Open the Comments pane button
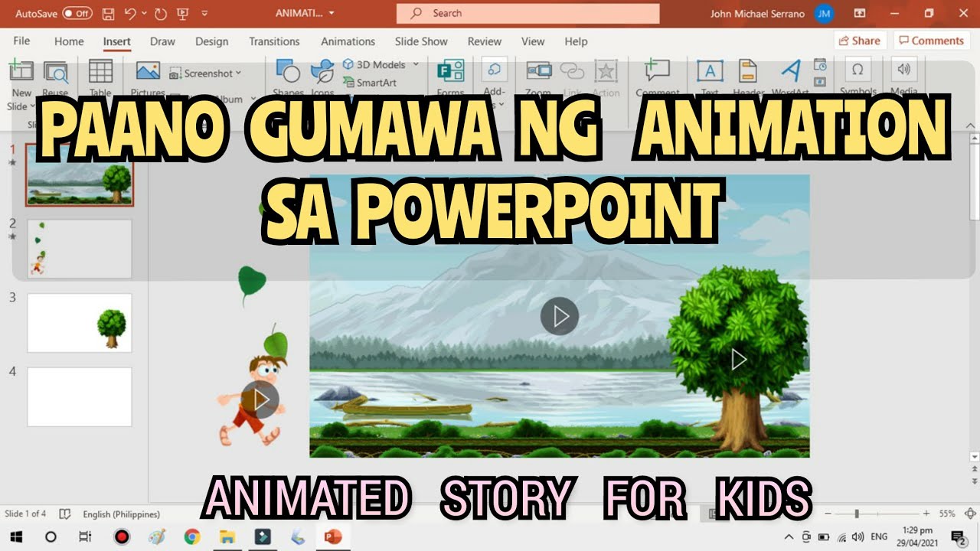 coord(931,41)
